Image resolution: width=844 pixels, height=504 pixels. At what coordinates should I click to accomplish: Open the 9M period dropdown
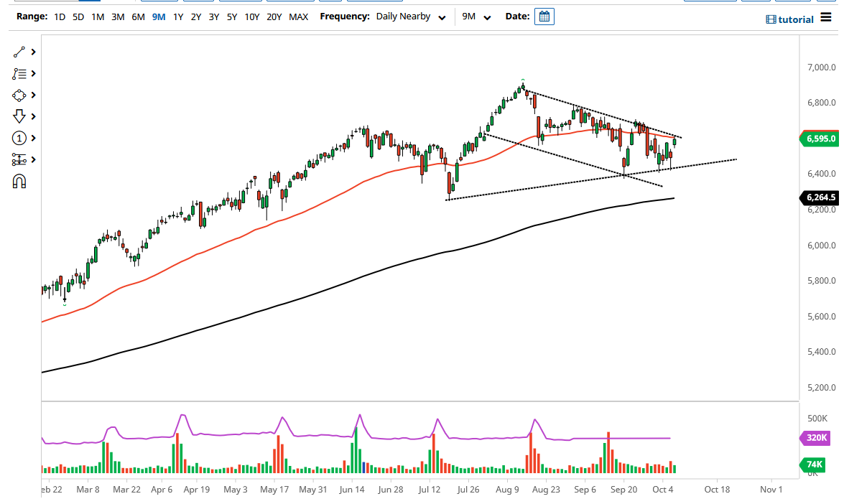tap(476, 17)
